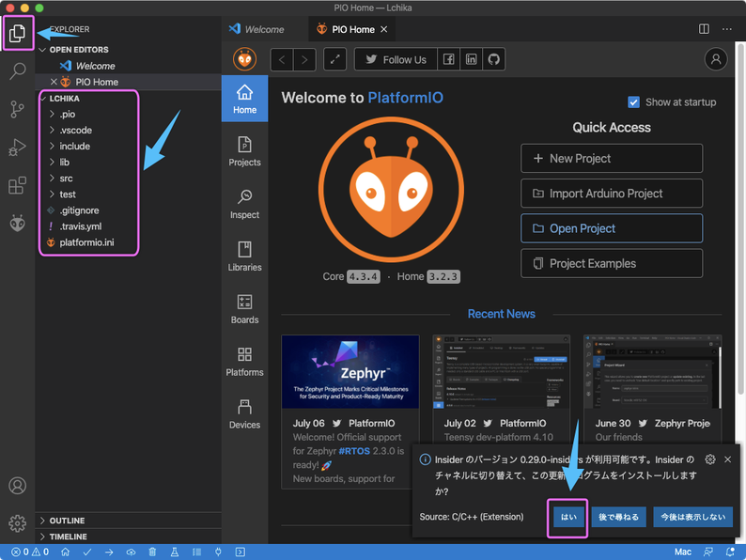This screenshot has height=560, width=746.
Task: Open the Search view in activity bar
Action: (x=17, y=71)
